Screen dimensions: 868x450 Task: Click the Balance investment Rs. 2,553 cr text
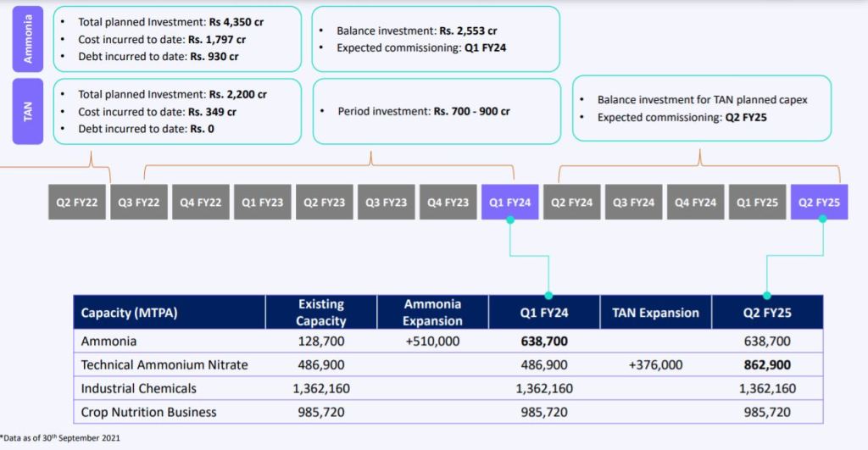[x=417, y=31]
